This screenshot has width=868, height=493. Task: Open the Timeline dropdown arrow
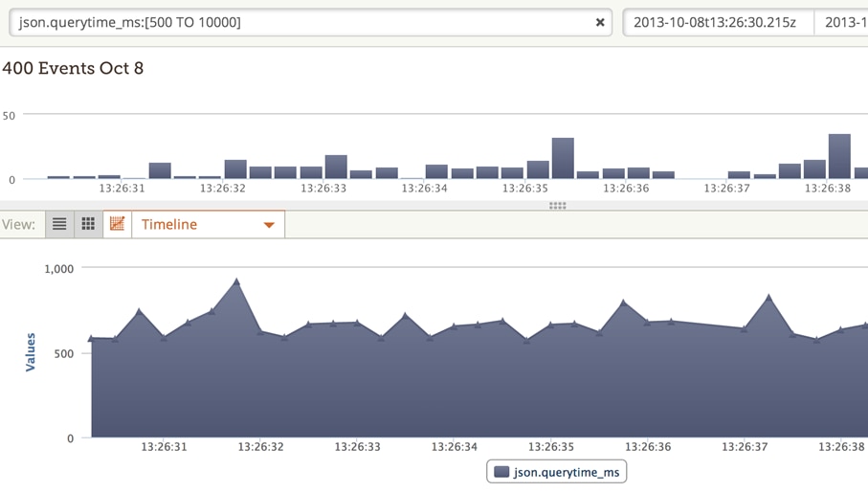(269, 225)
